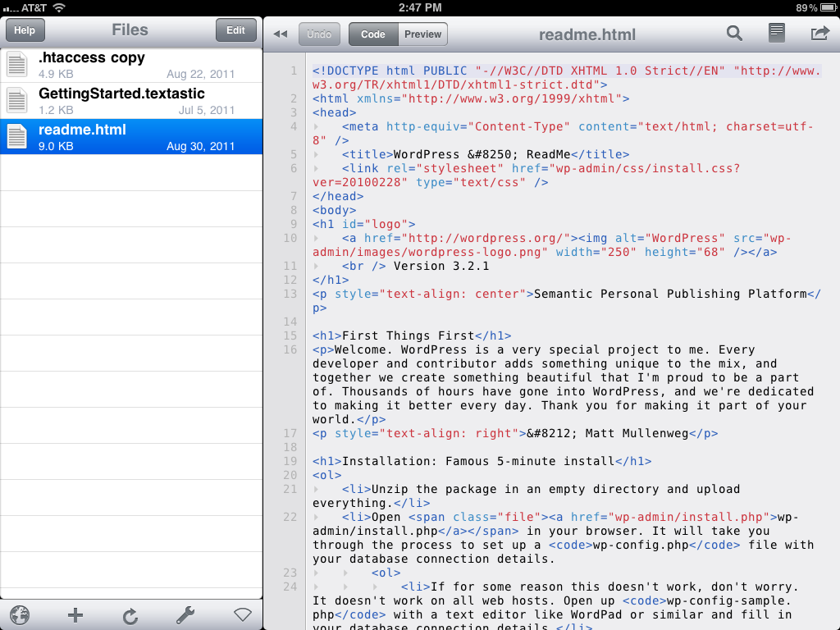Tap the readme.html document icon
The width and height of the screenshot is (840, 630).
point(16,136)
